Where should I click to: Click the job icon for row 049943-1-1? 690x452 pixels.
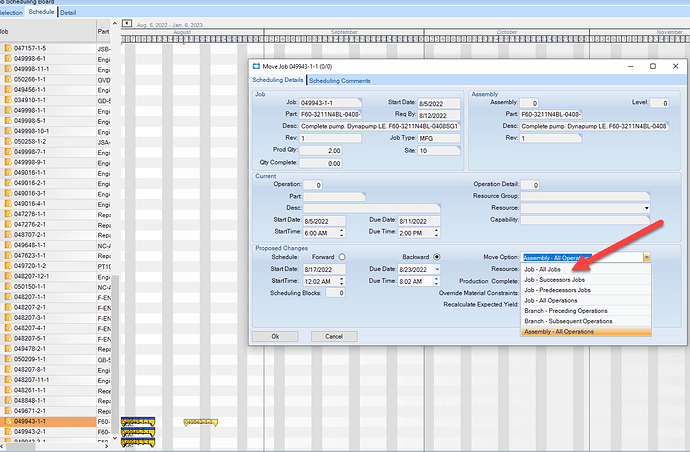[x=7, y=421]
